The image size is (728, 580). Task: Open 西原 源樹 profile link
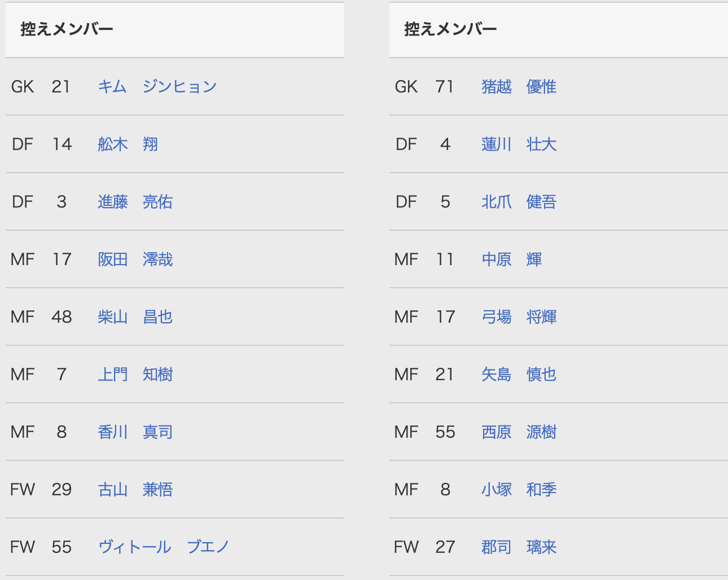point(519,432)
